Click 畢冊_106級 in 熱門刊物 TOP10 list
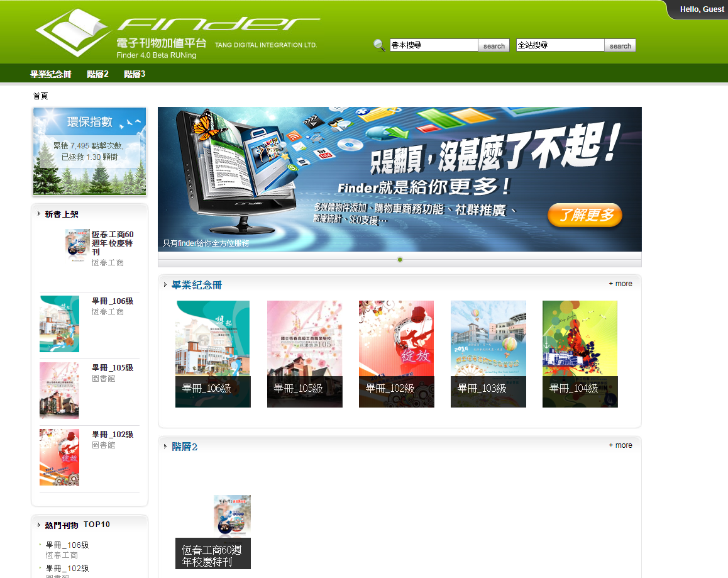 tap(67, 545)
